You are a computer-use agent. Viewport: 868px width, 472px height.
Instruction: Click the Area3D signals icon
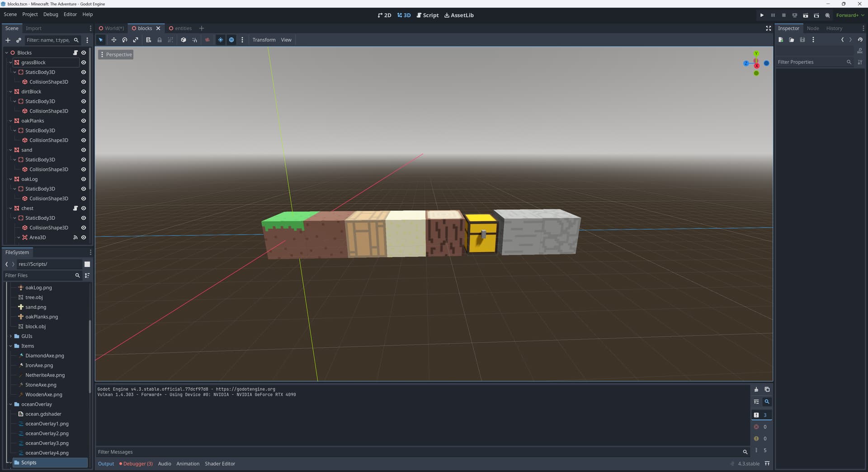pos(75,237)
